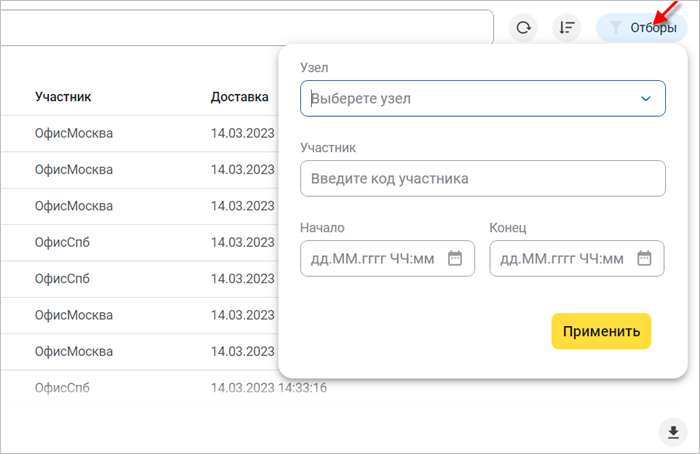Sort by the Доставка column header
Screen dimensions: 700x454
tap(239, 97)
